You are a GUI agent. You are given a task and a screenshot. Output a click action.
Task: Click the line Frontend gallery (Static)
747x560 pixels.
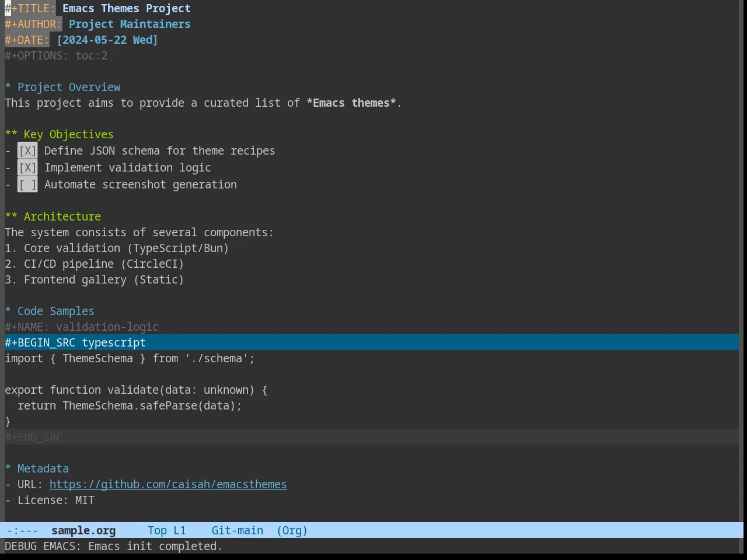tap(95, 279)
